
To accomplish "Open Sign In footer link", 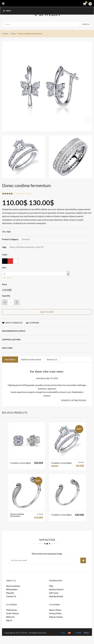I will [x=9, y=621].
